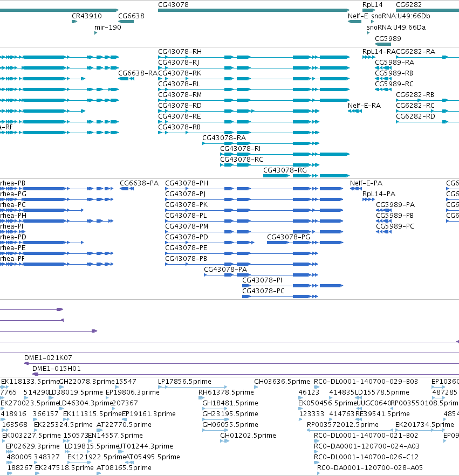Click the LP17856.5prime EST label
459x476 pixels.
pyautogui.click(x=184, y=381)
